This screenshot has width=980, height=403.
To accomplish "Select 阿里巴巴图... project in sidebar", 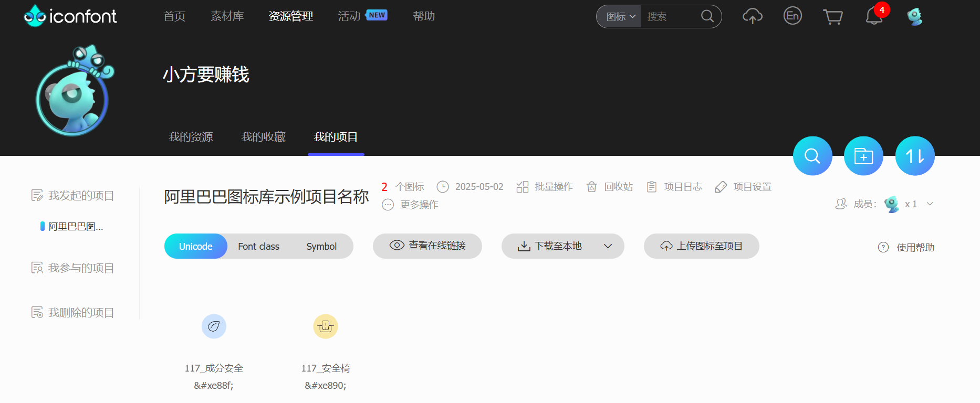I will point(72,227).
